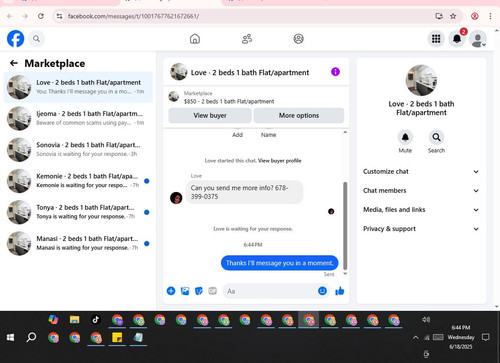Open the Facebook home logo
This screenshot has height=363, width=500.
(x=15, y=39)
